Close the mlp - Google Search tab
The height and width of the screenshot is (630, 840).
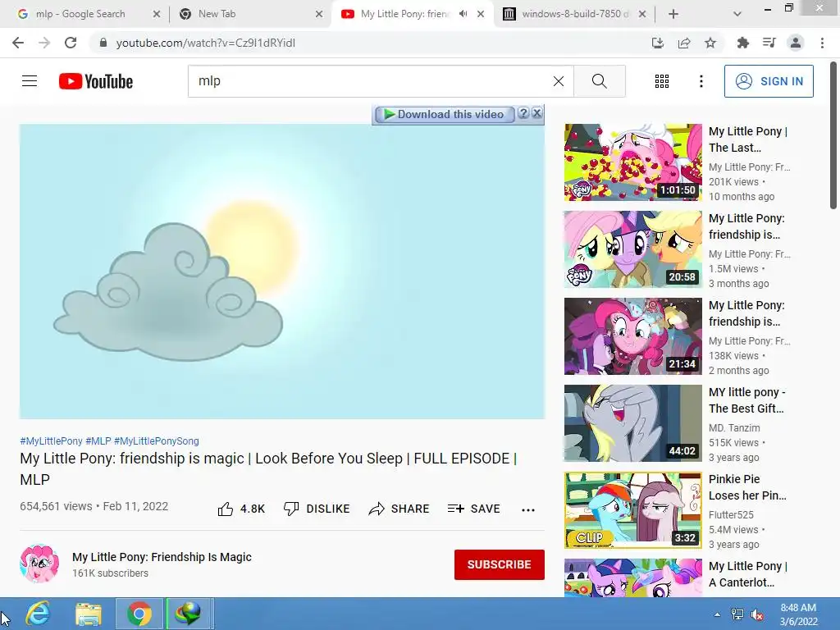[x=157, y=15]
